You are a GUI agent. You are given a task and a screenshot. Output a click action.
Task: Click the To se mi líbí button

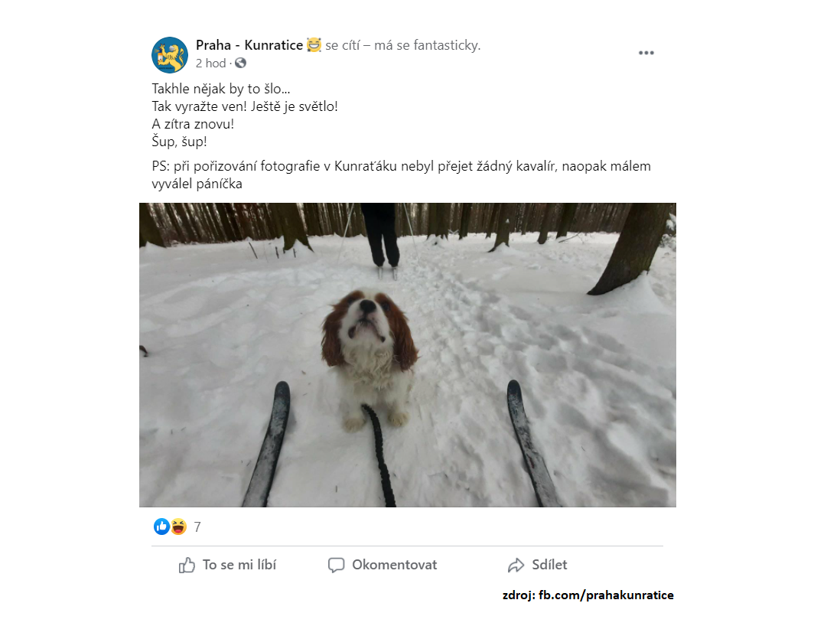pos(227,565)
